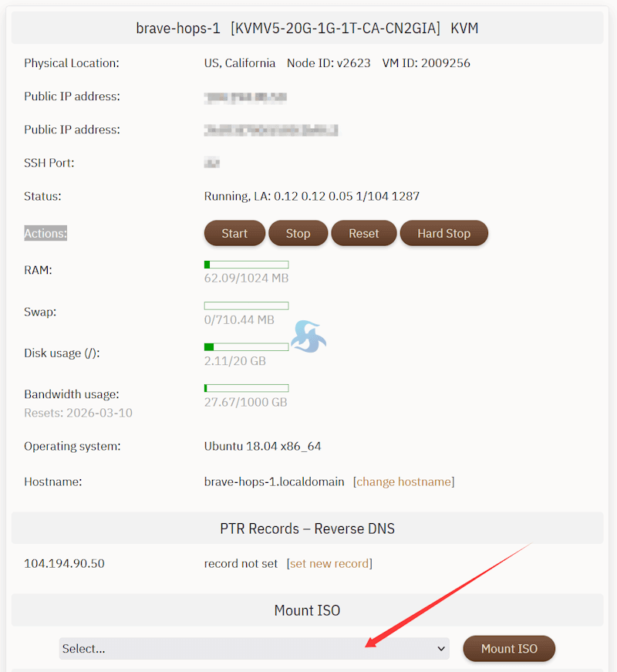Click the Swap usage bar
Image resolution: width=617 pixels, height=672 pixels.
[x=246, y=306]
